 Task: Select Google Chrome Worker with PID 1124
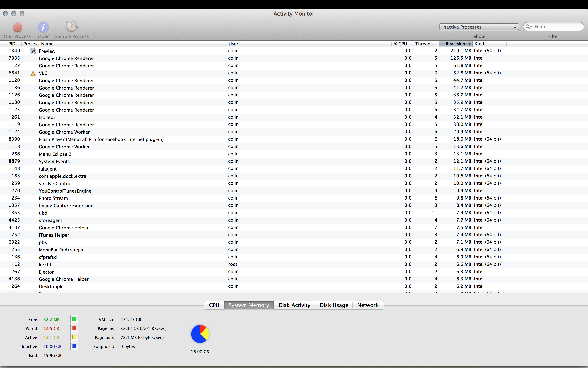294,132
